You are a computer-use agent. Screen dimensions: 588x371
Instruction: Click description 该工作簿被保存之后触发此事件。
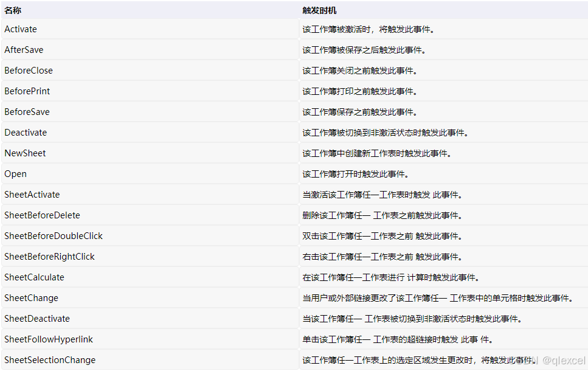click(364, 50)
